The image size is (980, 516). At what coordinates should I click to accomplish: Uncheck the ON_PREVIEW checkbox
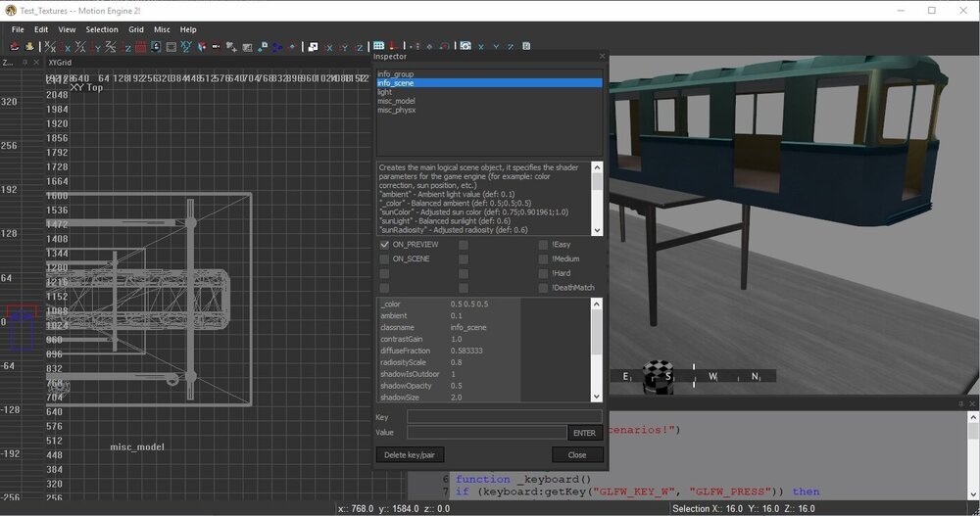tap(385, 244)
